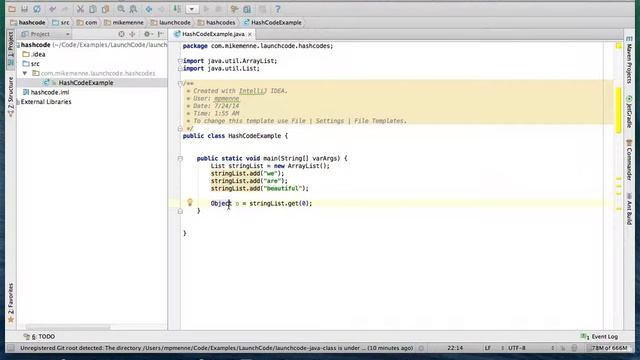Click the yellow lightbulb intention icon
Image resolution: width=640 pixels, height=360 pixels.
[190, 202]
